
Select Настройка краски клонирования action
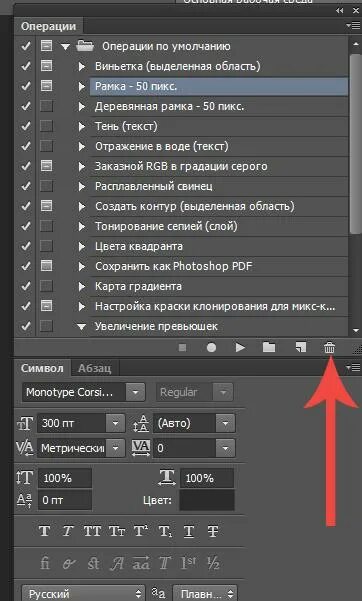(219, 306)
